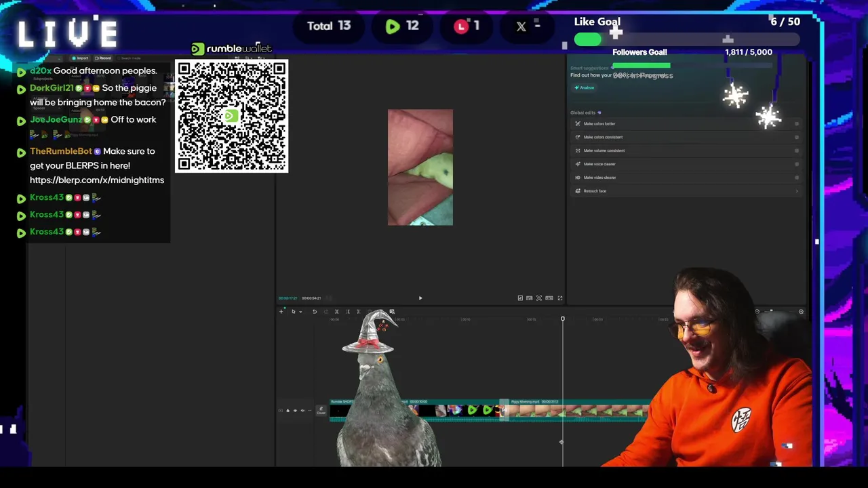Screen dimensions: 868x488
Task: Enable the Make colors better toggle
Action: [x=797, y=124]
